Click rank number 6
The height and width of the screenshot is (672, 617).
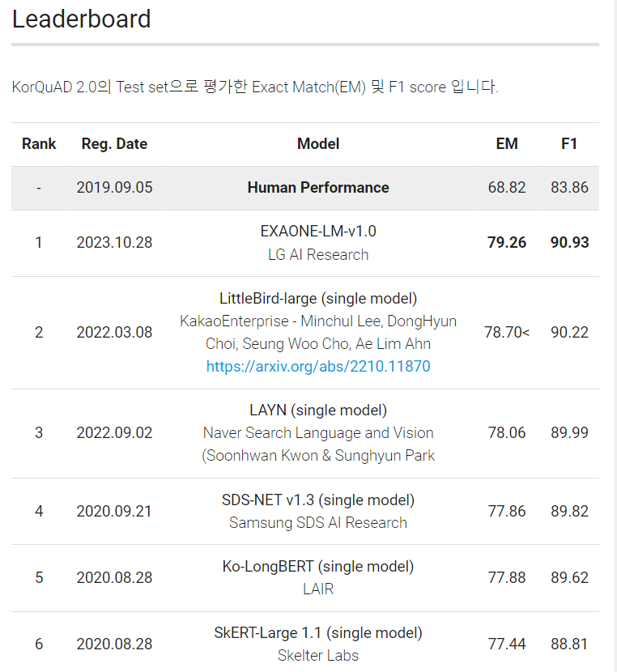[x=39, y=644]
